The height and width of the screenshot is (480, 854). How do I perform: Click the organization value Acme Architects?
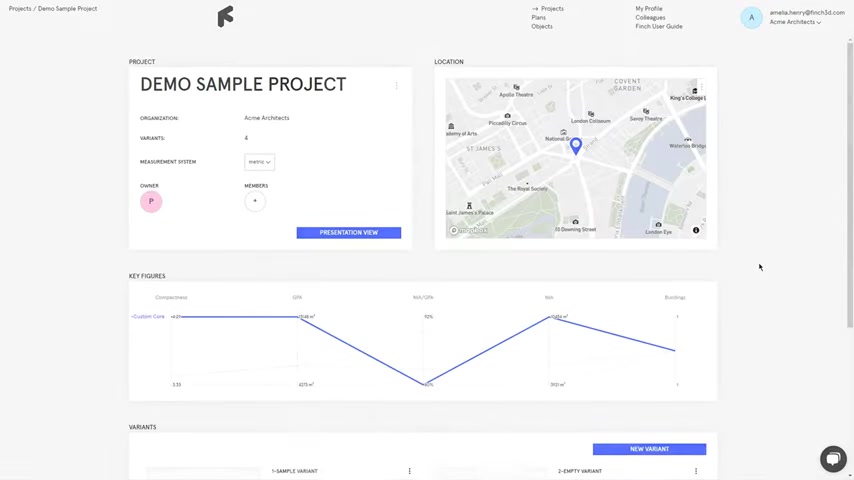point(267,118)
